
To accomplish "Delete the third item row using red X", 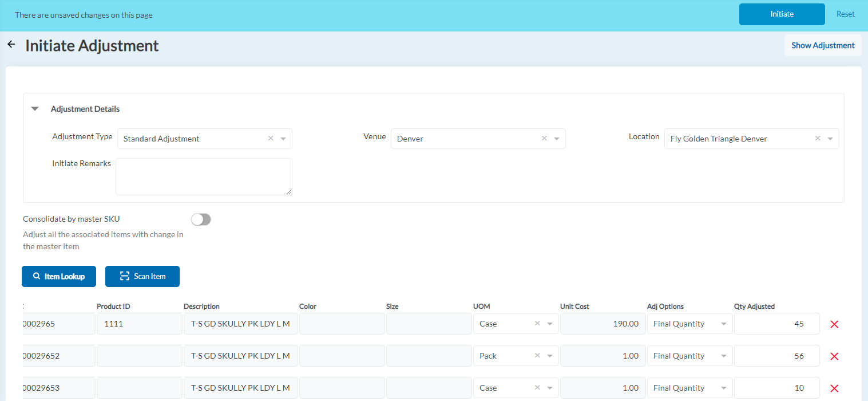I will tap(834, 388).
